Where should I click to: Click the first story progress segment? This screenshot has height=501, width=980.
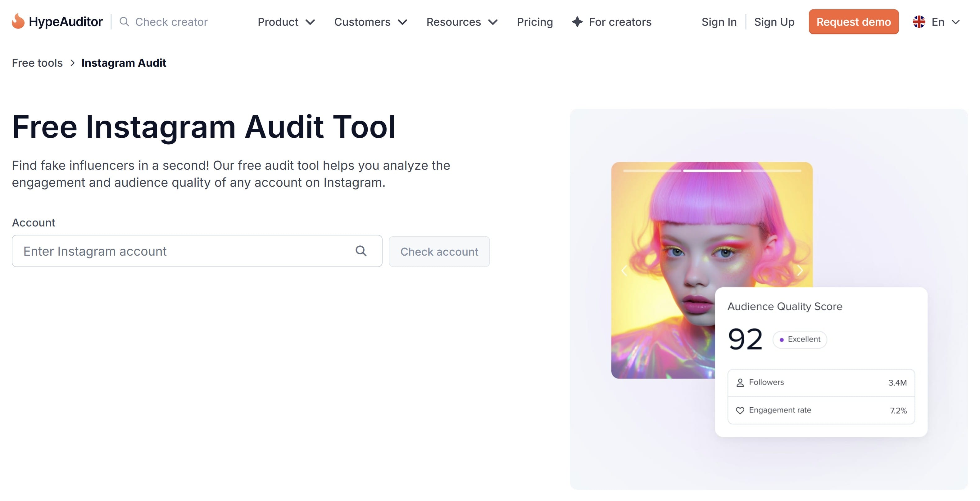[652, 171]
